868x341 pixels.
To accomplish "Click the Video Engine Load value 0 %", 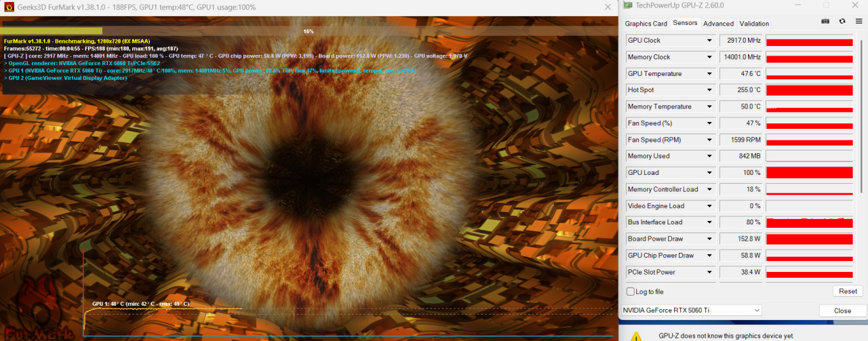I will tap(741, 206).
